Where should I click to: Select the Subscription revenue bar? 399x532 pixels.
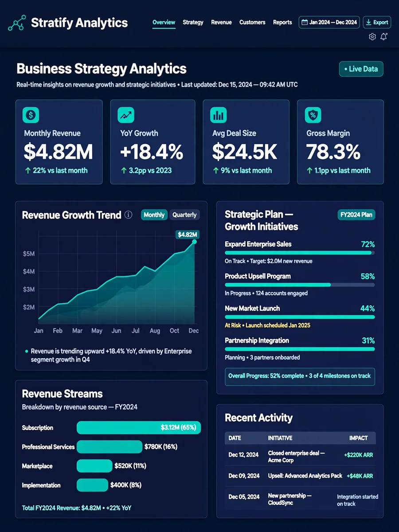coord(139,428)
